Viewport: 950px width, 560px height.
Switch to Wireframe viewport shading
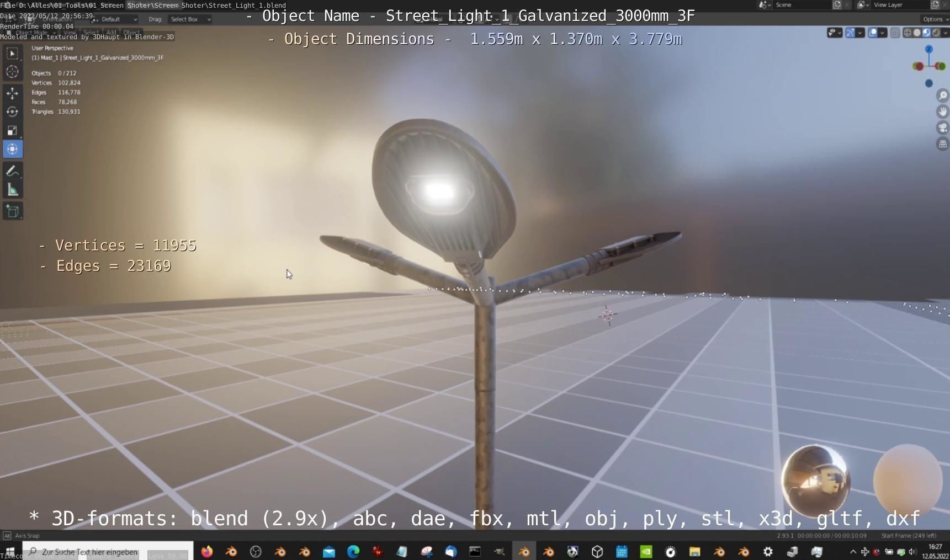tap(907, 33)
